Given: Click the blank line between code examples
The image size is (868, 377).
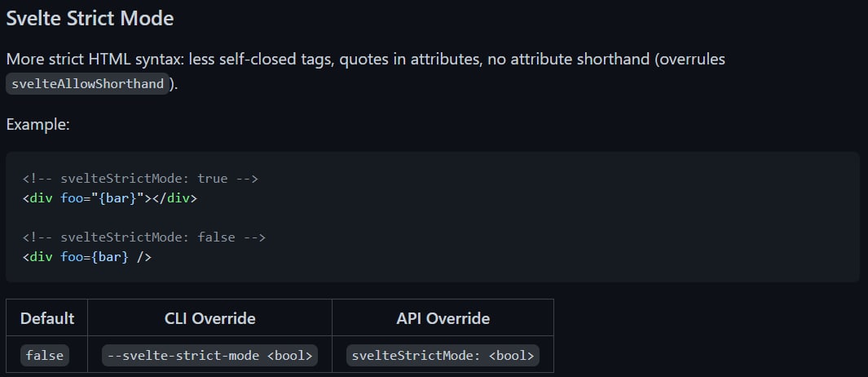Looking at the screenshot, I should coord(245,218).
